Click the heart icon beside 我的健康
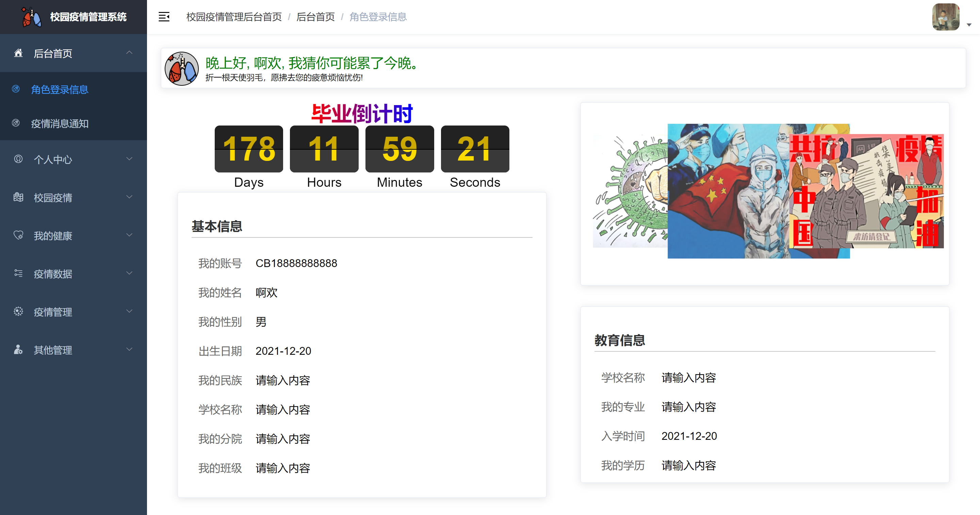This screenshot has height=515, width=980. 18,235
